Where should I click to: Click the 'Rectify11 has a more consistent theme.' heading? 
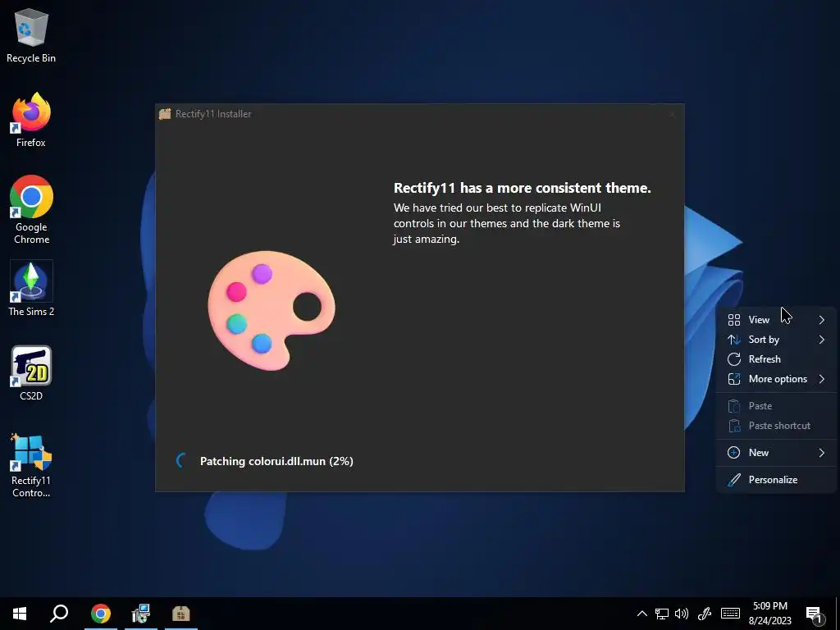coord(523,188)
